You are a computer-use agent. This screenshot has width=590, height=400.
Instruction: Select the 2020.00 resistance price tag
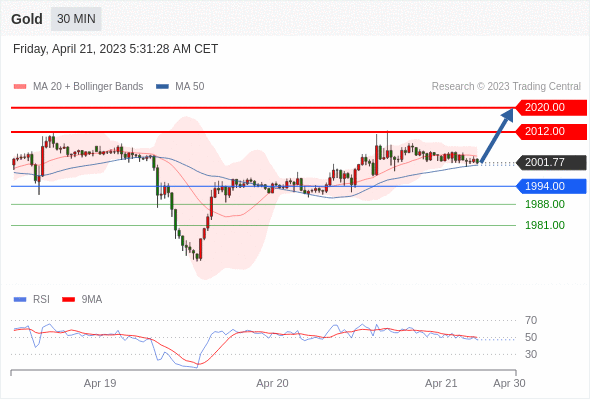coord(551,108)
